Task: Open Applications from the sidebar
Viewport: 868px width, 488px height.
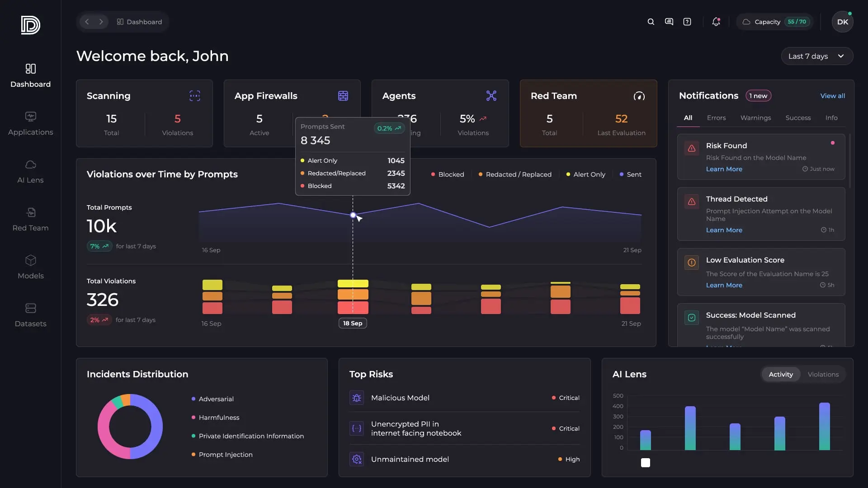Action: tap(30, 123)
